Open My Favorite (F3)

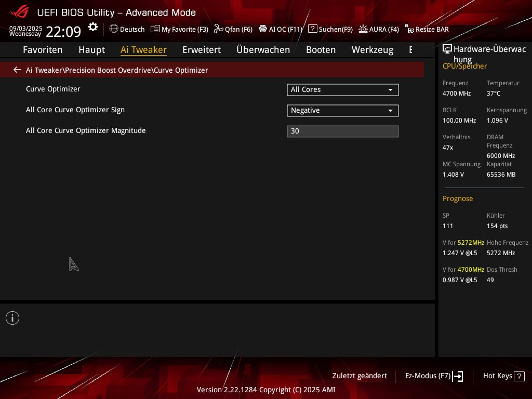click(x=179, y=29)
